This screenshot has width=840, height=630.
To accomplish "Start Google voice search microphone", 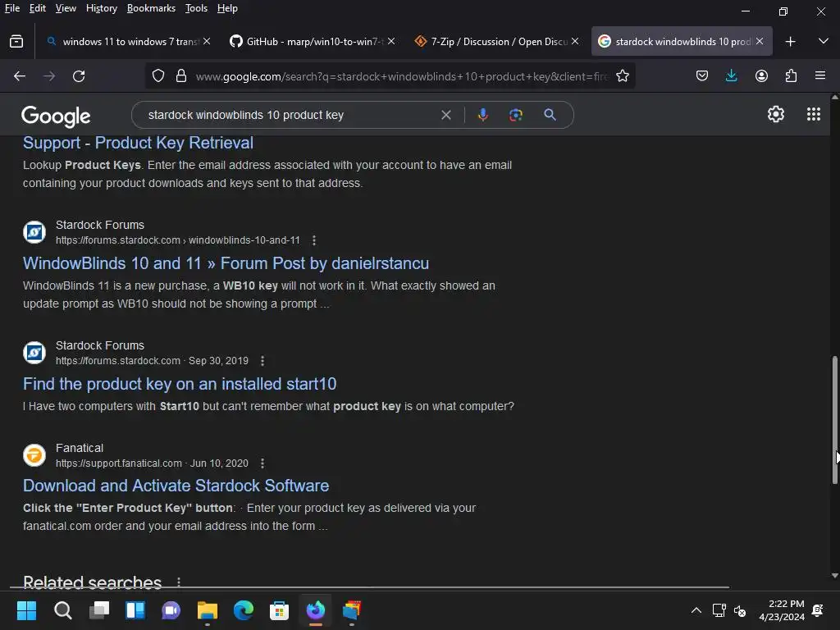I will coord(482,115).
